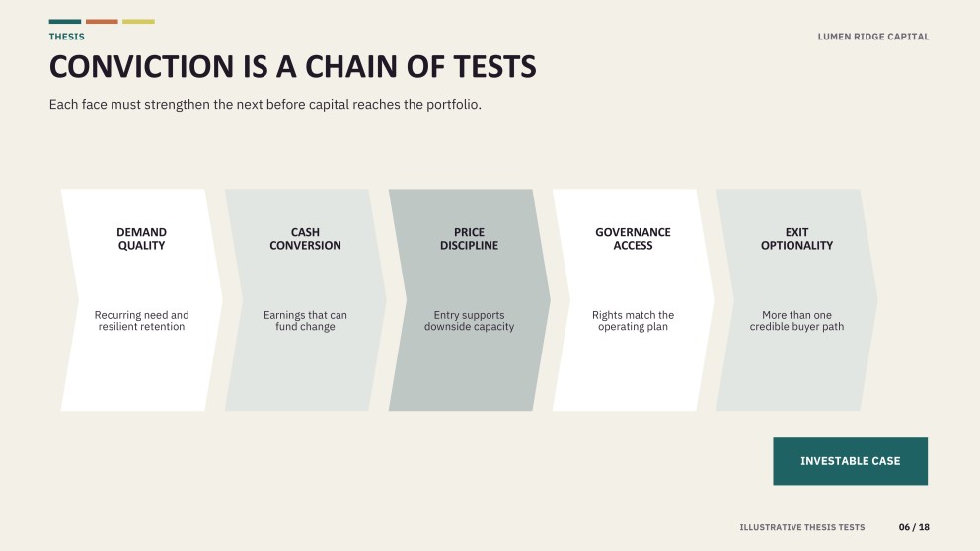Click 'Recurring need and resilient retention' text

[x=142, y=321]
